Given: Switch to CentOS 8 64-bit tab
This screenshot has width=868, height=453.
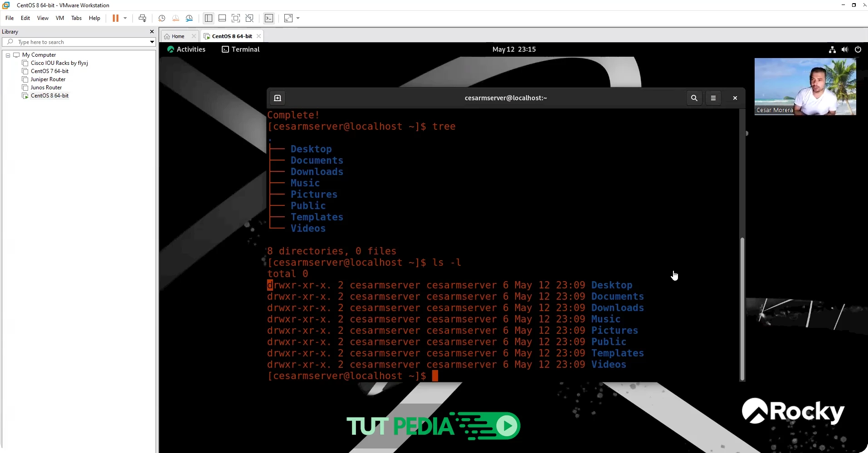Looking at the screenshot, I should coord(232,36).
